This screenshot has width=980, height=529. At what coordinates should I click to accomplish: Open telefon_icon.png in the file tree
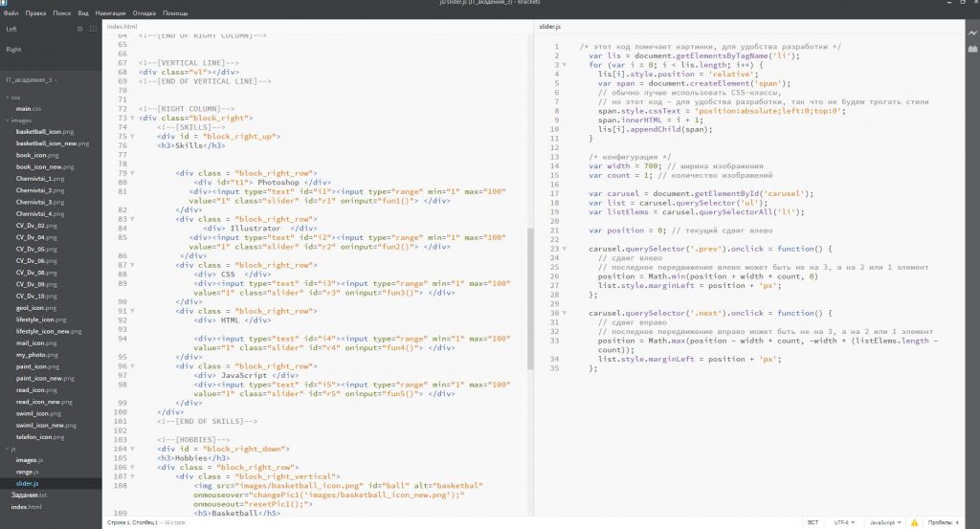point(40,437)
